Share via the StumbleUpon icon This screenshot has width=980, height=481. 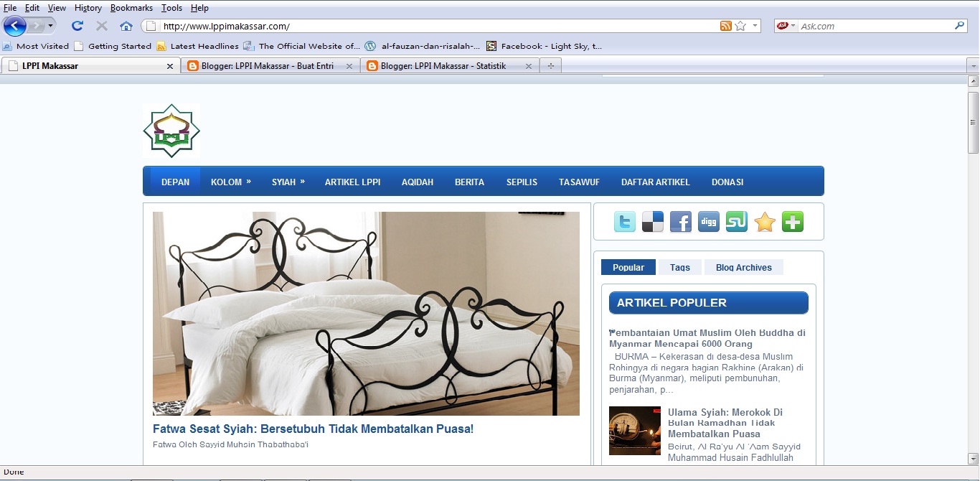click(737, 222)
